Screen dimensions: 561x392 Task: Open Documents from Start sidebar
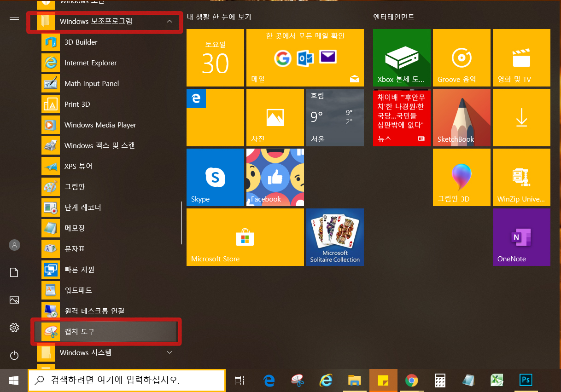click(x=14, y=272)
